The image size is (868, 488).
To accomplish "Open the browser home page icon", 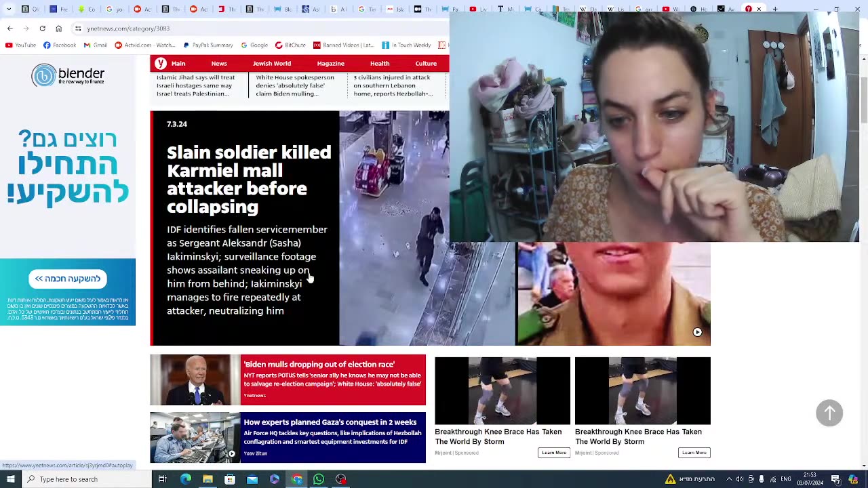I will pyautogui.click(x=58, y=28).
